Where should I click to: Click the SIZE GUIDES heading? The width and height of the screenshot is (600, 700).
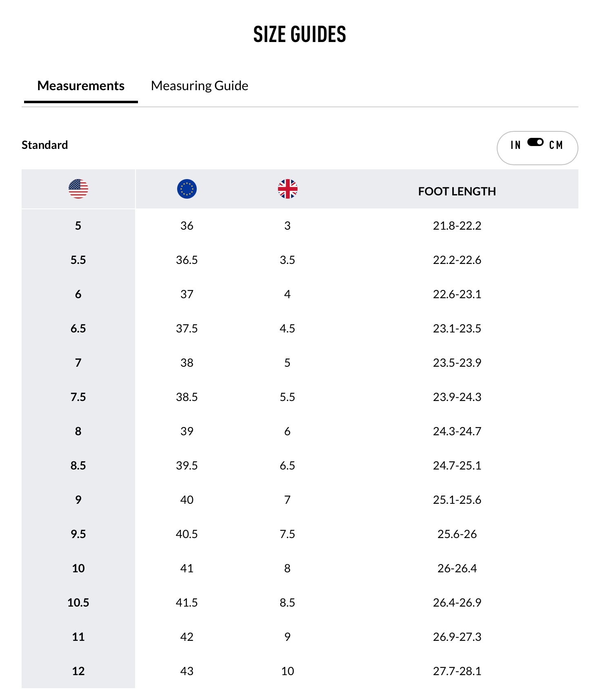click(300, 34)
